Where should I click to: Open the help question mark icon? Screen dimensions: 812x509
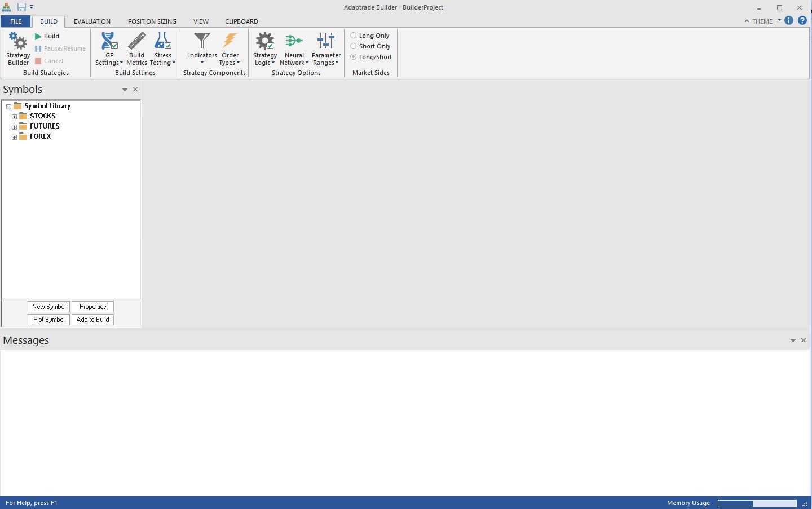(x=802, y=20)
